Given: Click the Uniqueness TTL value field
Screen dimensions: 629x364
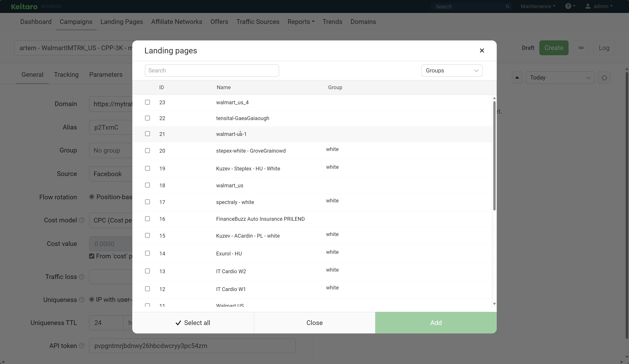Looking at the screenshot, I should click(106, 323).
